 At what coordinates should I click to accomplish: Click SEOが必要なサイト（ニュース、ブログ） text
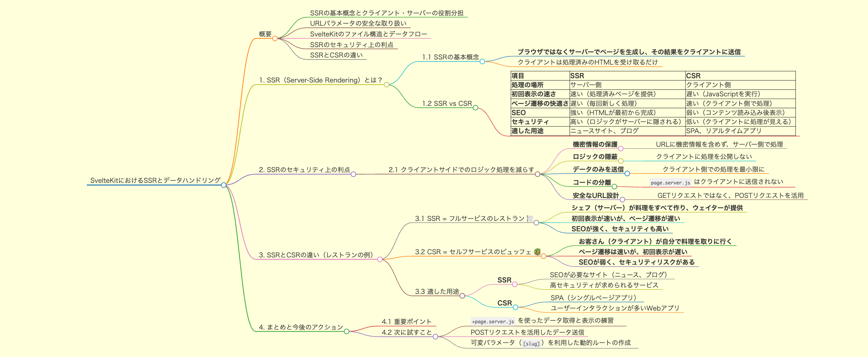tap(610, 275)
